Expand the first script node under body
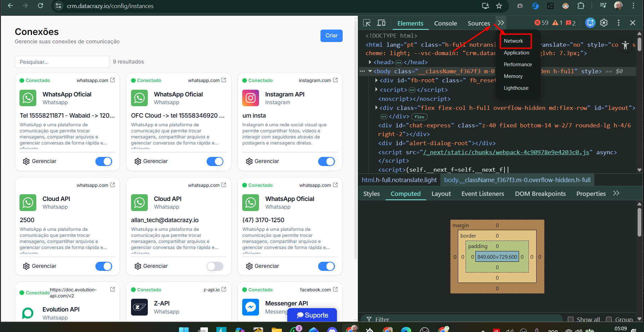Viewport: 644px width, 332px height. (x=376, y=90)
